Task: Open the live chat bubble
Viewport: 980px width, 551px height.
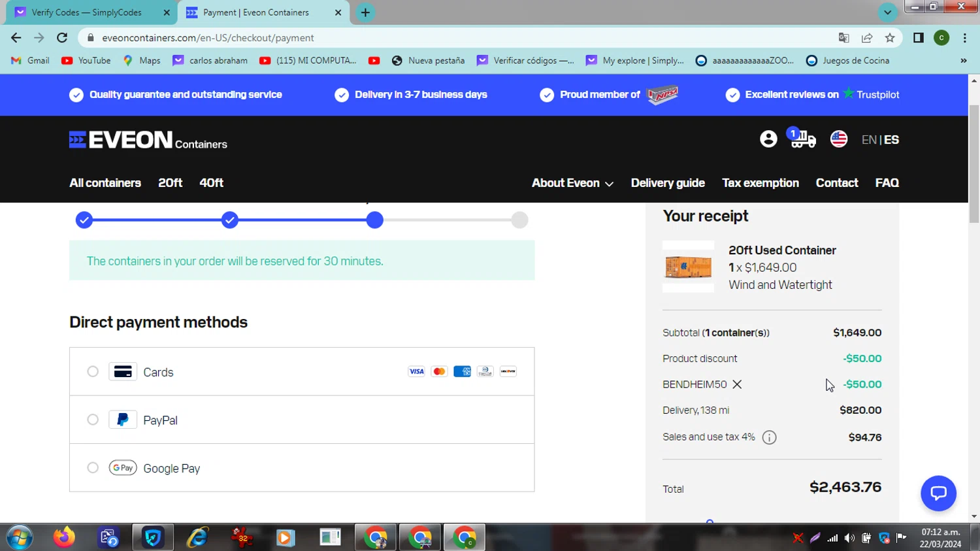Action: [938, 493]
